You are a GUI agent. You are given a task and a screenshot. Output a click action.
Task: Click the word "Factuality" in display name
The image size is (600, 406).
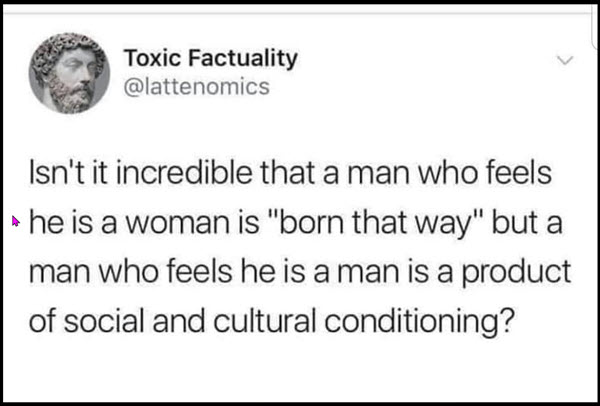click(243, 60)
